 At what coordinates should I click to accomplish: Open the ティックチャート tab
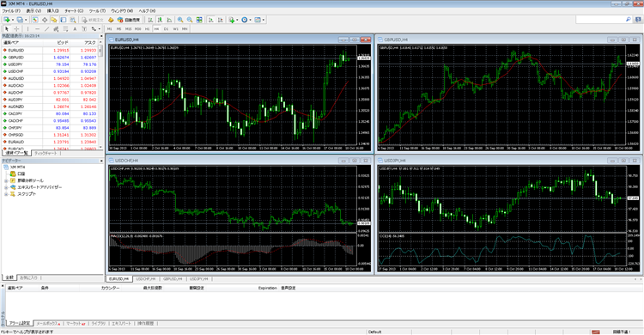(x=46, y=153)
